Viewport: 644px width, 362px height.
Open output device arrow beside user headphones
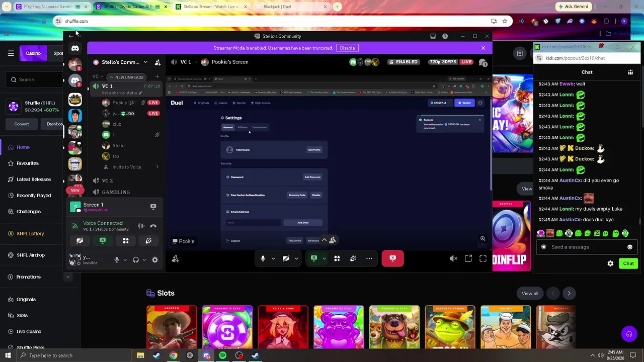click(x=144, y=260)
